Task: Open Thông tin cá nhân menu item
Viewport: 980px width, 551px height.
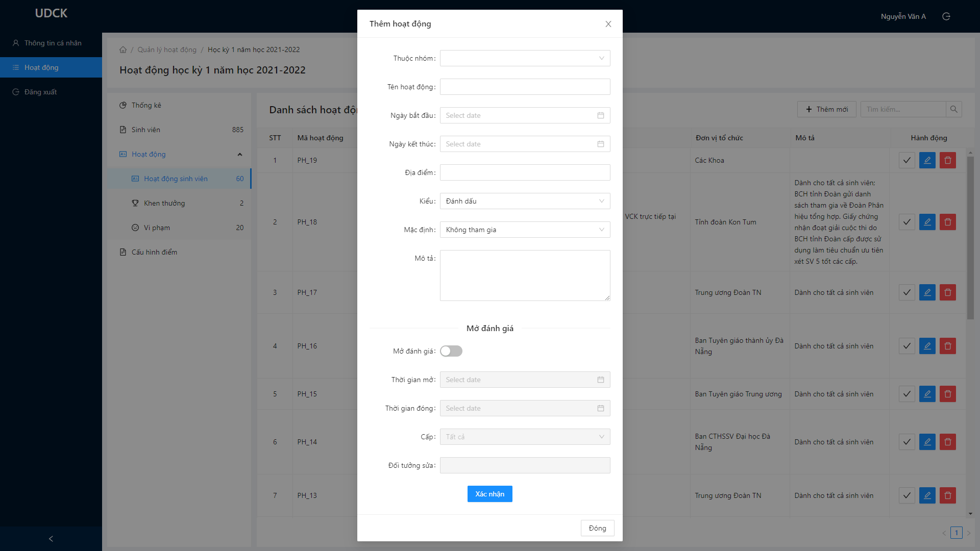Action: (x=53, y=43)
